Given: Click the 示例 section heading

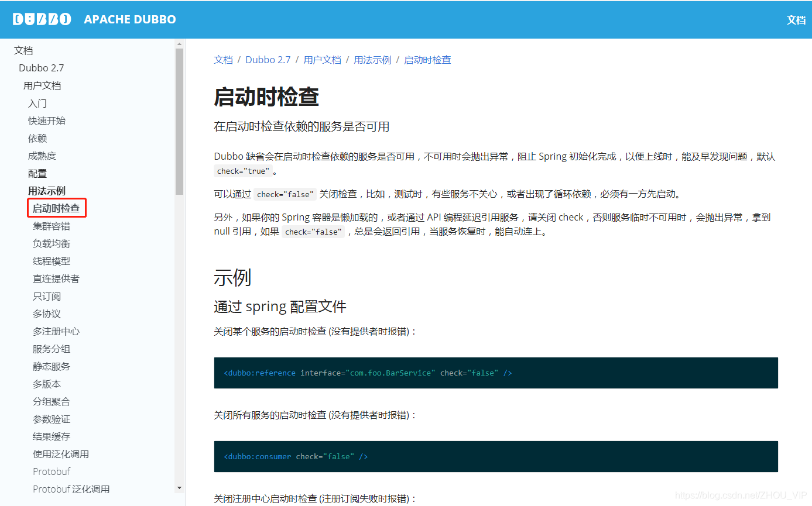Looking at the screenshot, I should 233,277.
